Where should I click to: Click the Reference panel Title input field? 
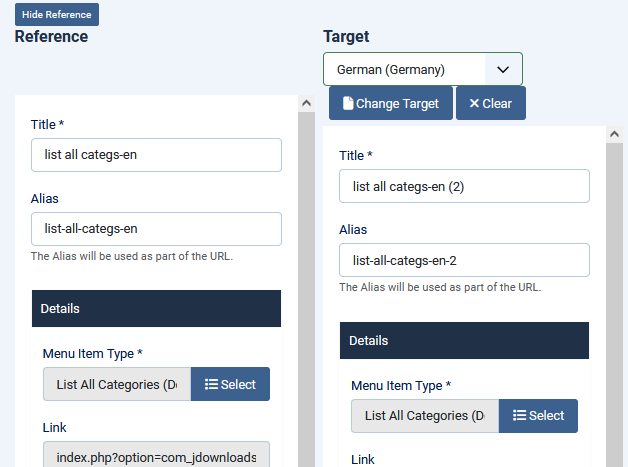[156, 155]
